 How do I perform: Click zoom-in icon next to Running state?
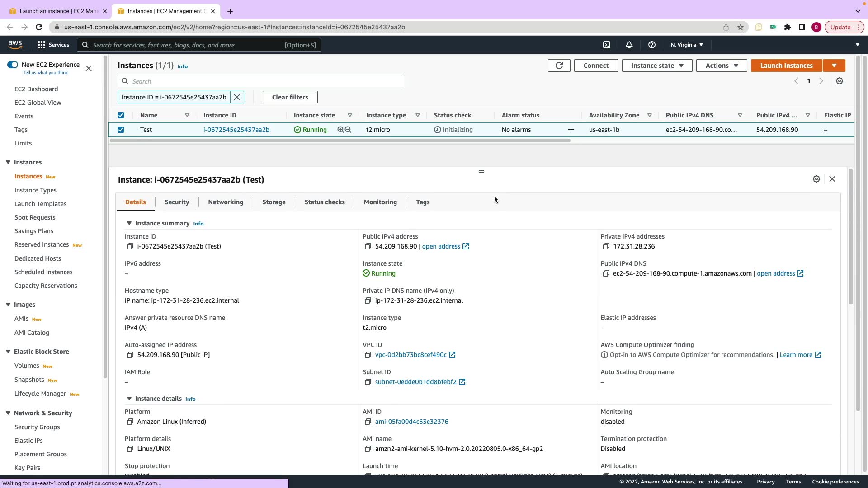click(340, 130)
